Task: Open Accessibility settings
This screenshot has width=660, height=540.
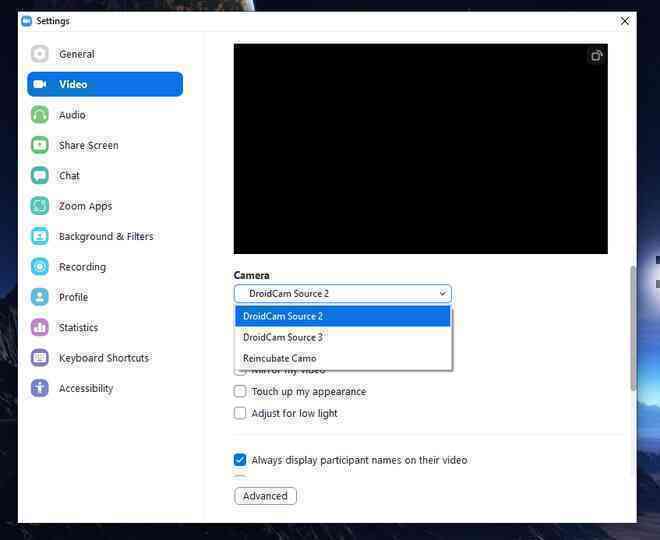Action: pyautogui.click(x=105, y=388)
